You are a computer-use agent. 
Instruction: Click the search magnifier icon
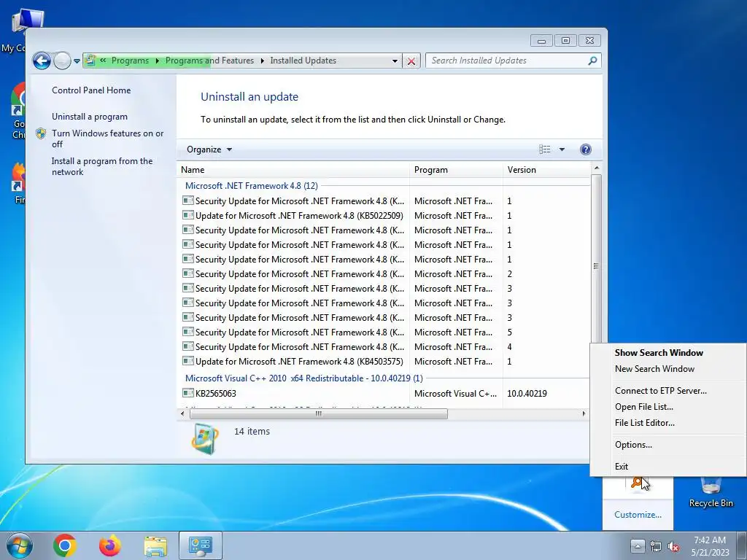point(592,61)
